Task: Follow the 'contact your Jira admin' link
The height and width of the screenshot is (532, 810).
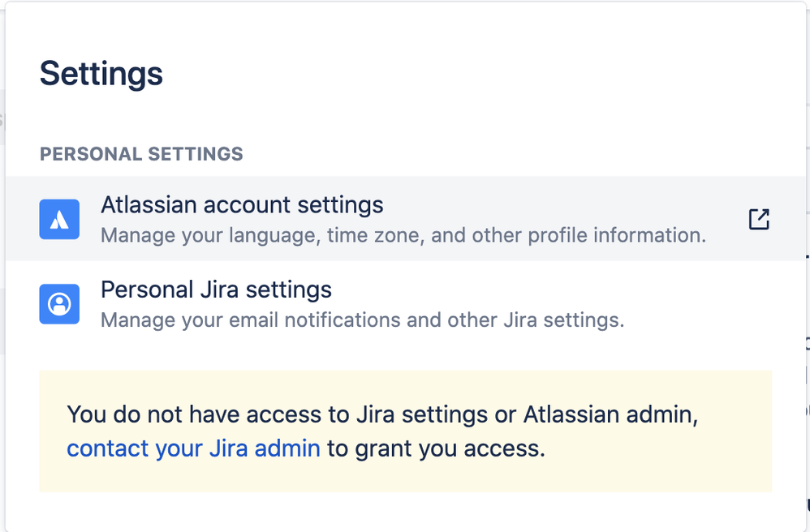Action: click(193, 448)
